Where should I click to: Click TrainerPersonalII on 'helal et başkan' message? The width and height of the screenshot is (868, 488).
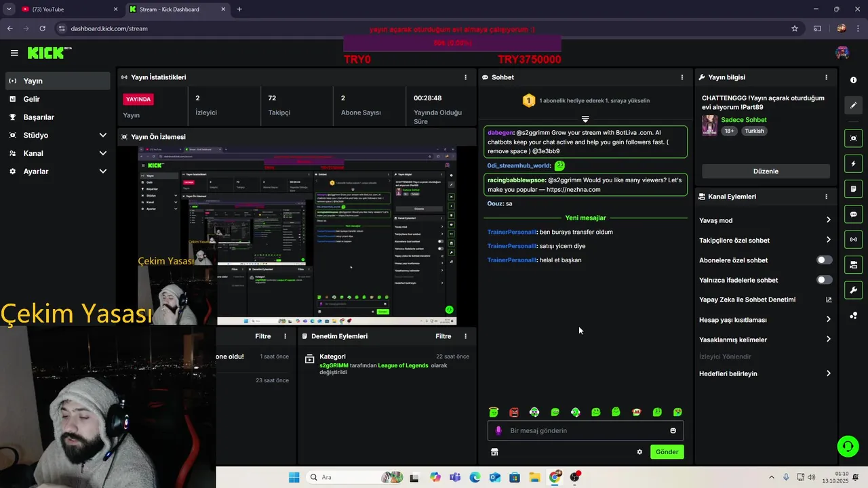click(x=512, y=260)
